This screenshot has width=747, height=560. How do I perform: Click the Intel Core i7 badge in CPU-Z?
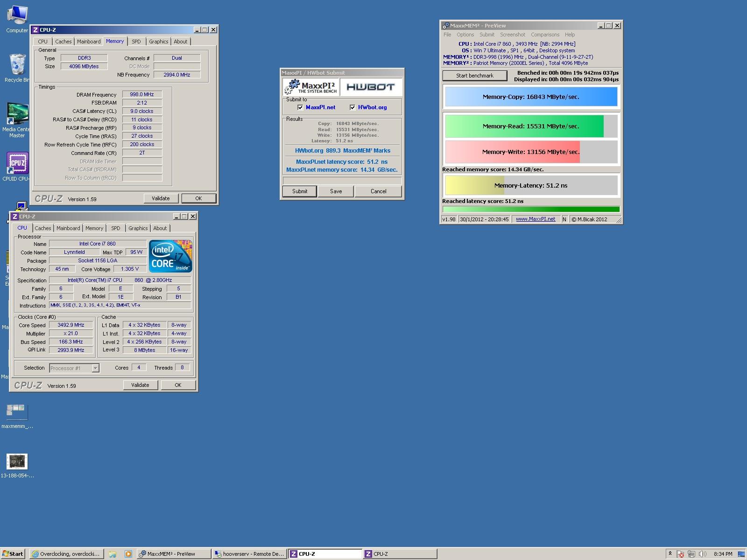[x=170, y=256]
